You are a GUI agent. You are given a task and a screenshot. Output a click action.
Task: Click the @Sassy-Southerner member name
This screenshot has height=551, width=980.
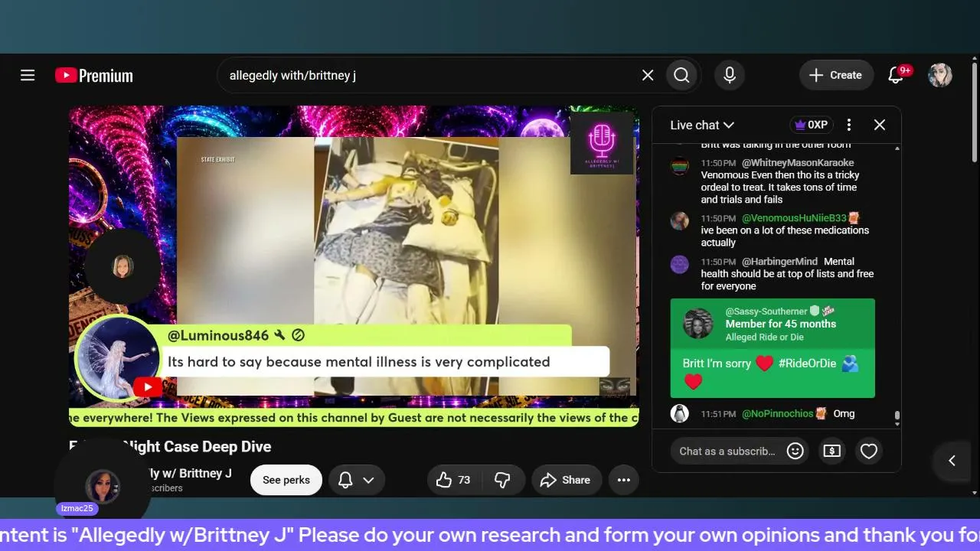766,311
